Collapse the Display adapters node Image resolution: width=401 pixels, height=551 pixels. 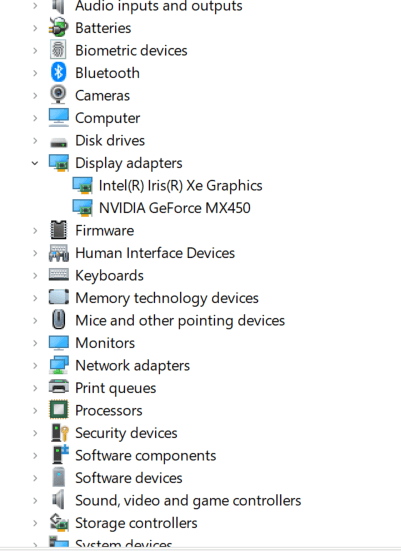point(35,163)
